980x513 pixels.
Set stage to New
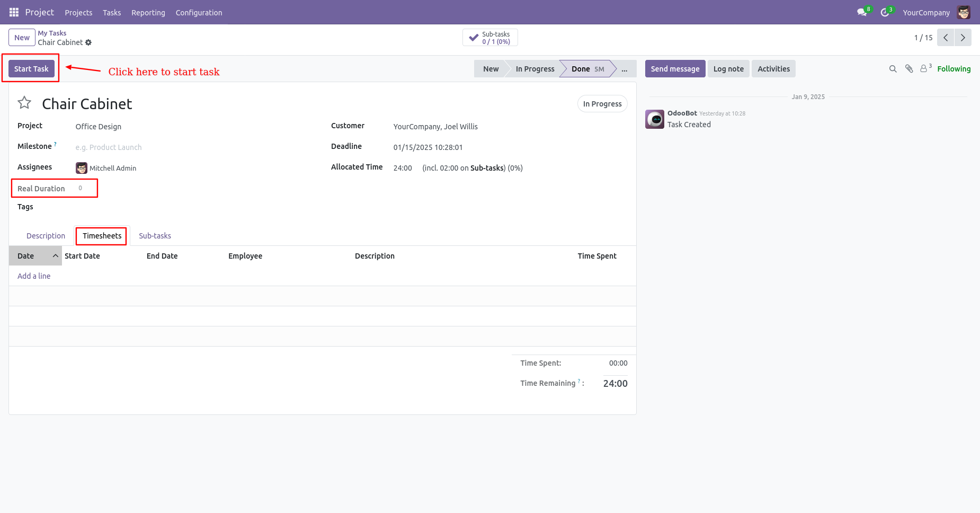(x=491, y=69)
